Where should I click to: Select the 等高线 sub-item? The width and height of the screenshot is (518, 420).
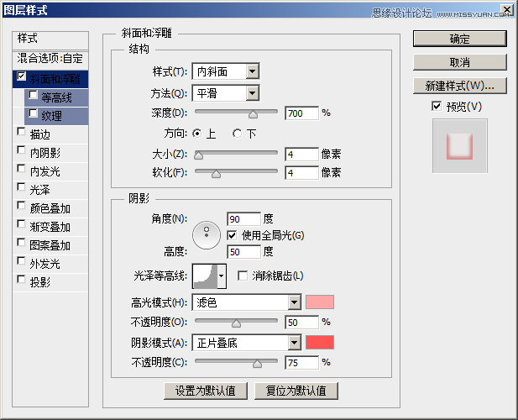(x=56, y=97)
